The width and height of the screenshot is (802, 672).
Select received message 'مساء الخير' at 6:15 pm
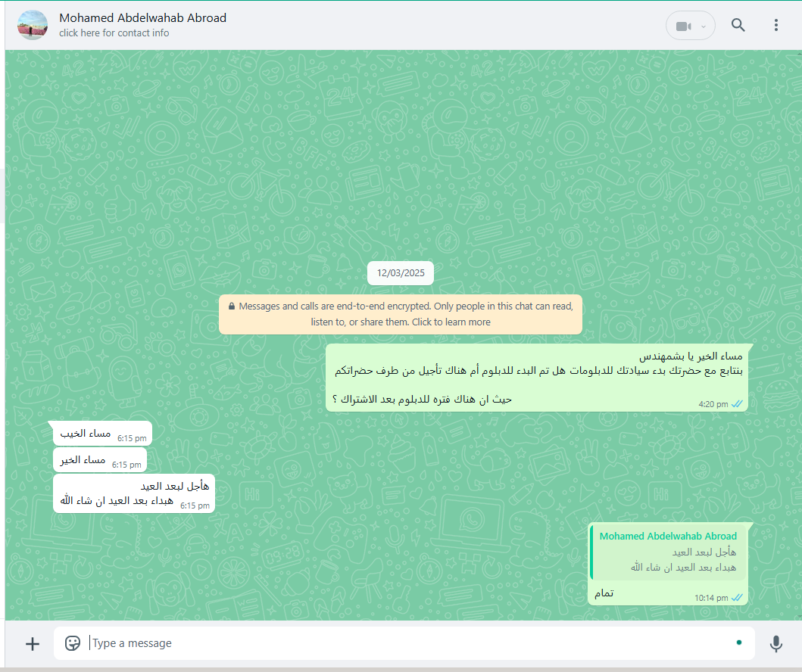tap(100, 460)
